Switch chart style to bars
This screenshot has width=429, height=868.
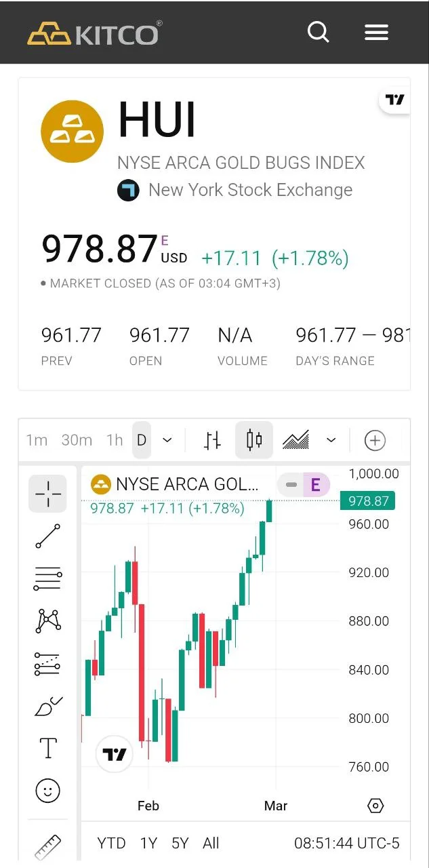tap(212, 440)
